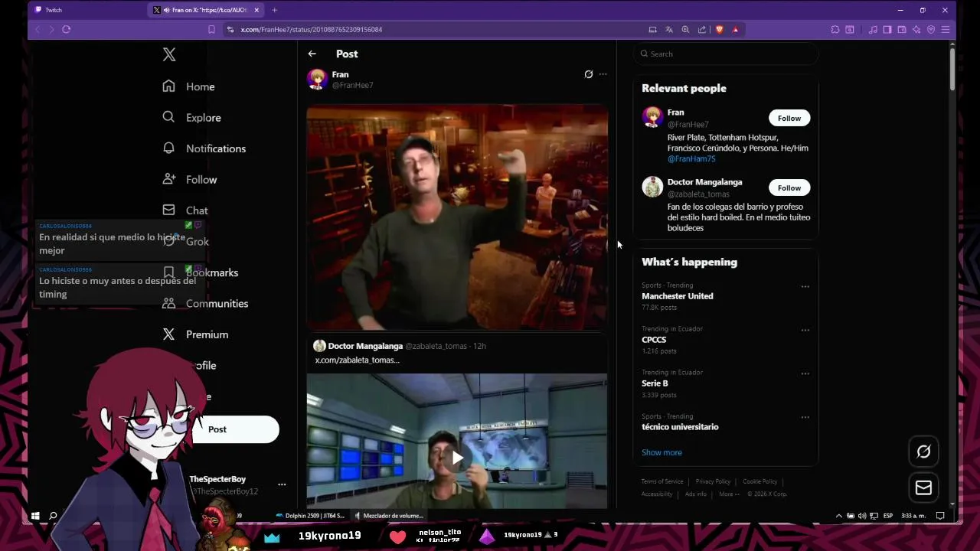This screenshot has height=551, width=980.
Task: Click the home house icon
Action: [x=169, y=86]
